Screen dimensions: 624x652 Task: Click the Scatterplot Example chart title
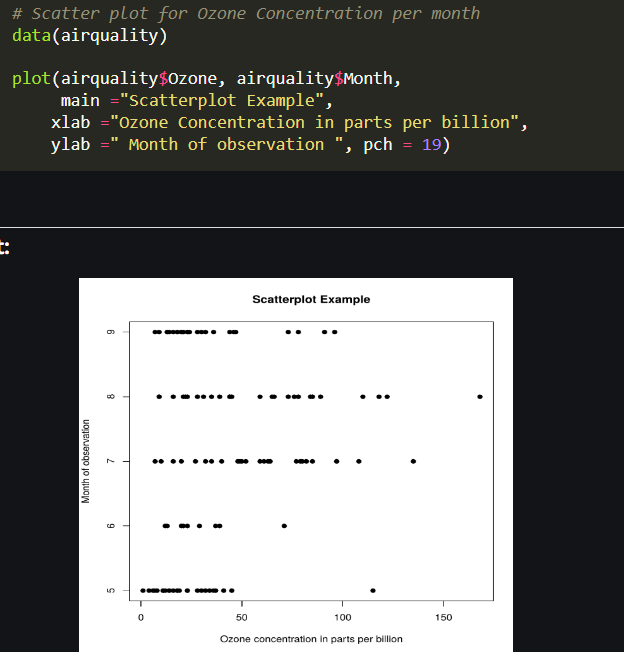[x=311, y=299]
